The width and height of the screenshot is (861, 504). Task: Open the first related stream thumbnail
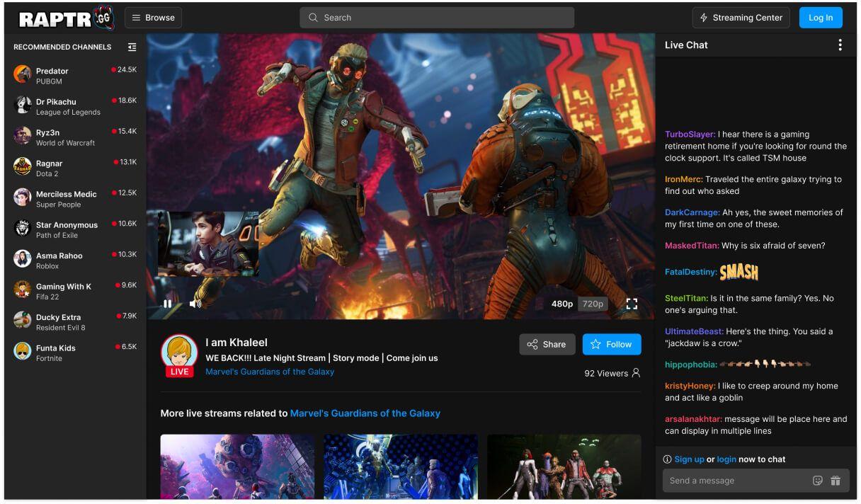point(237,466)
